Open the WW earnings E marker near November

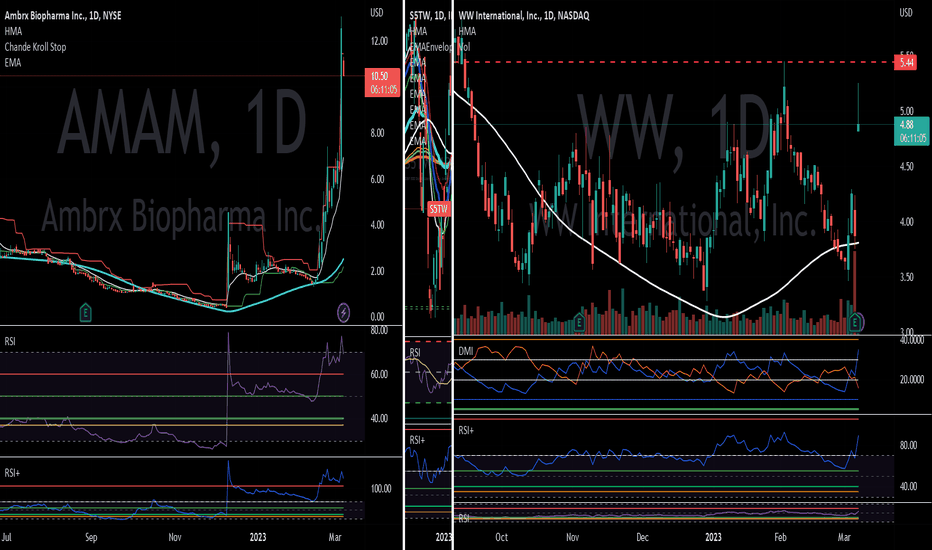click(579, 323)
